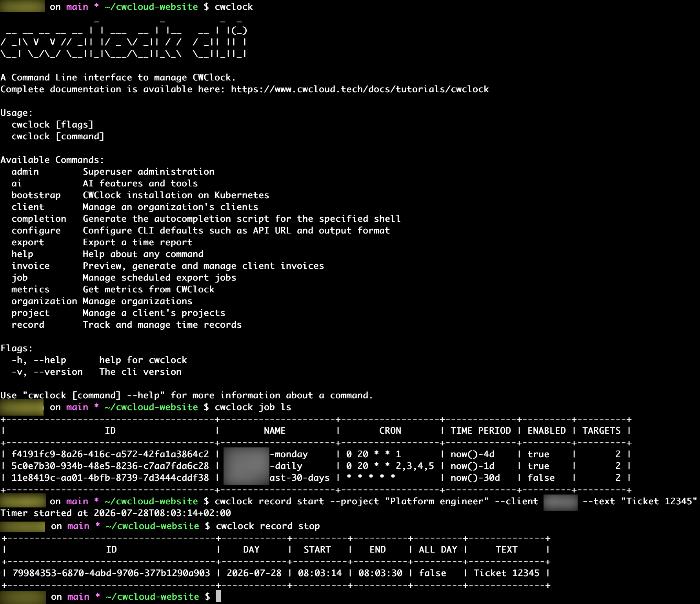The image size is (700, 604).
Task: Click the 'cwclock job ls' command text
Action: 253,407
